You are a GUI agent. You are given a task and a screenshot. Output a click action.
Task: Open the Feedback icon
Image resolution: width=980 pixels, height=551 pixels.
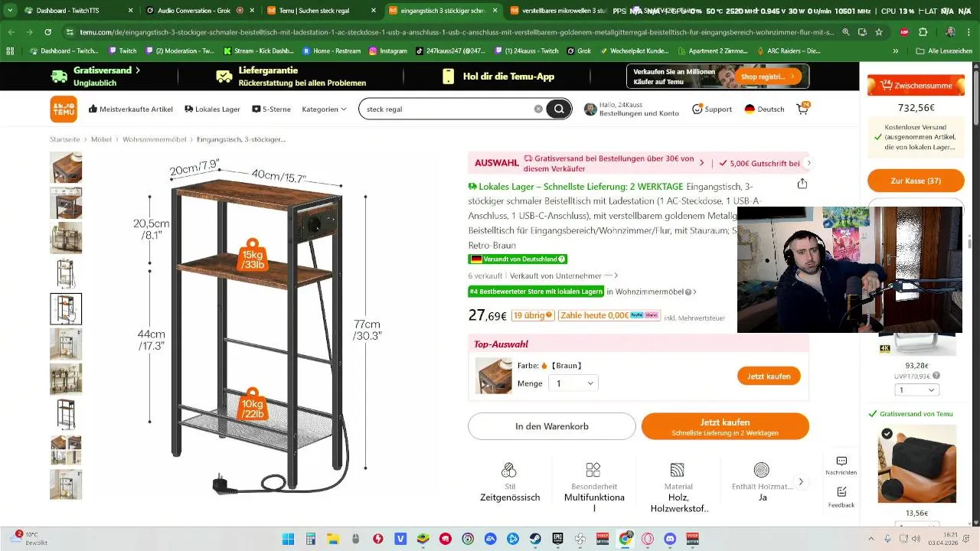click(841, 496)
